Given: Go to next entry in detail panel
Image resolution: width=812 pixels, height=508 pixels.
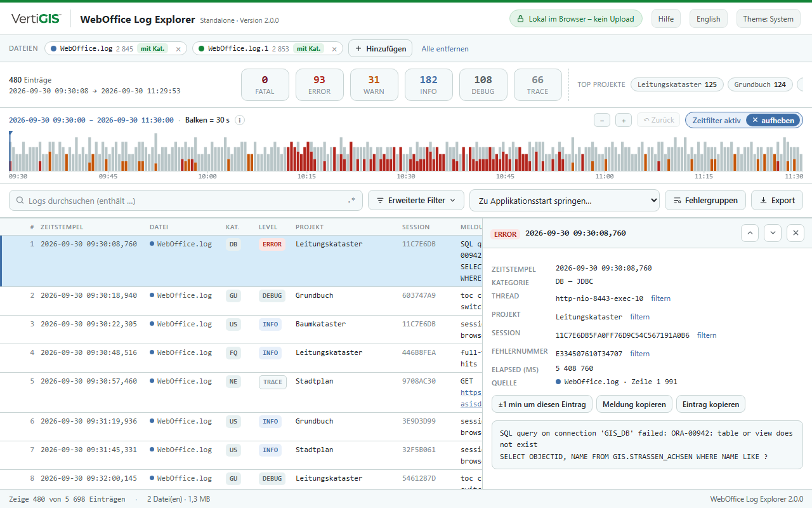Looking at the screenshot, I should [773, 233].
